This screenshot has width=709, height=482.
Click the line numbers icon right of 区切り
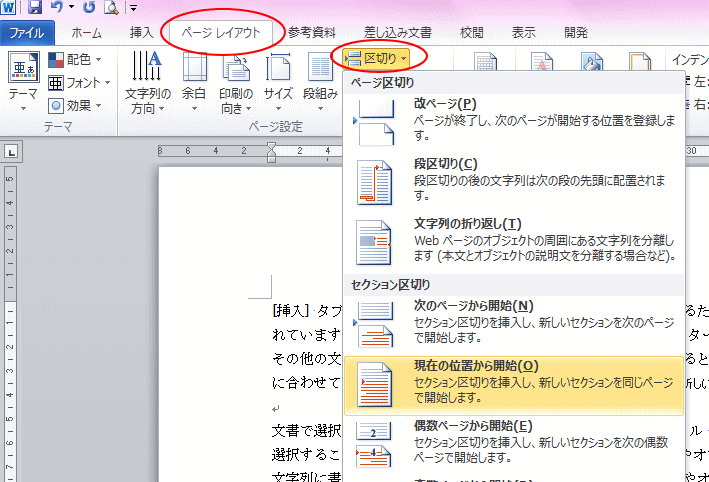coord(485,62)
